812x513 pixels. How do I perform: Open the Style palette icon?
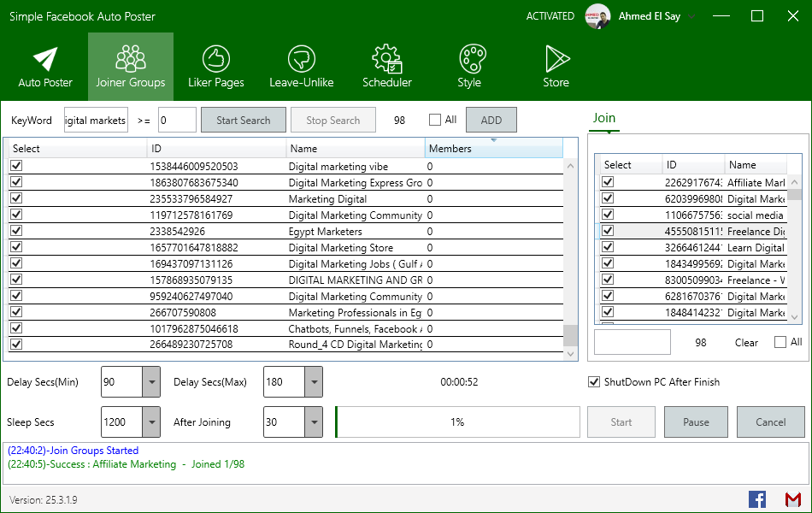tap(473, 58)
